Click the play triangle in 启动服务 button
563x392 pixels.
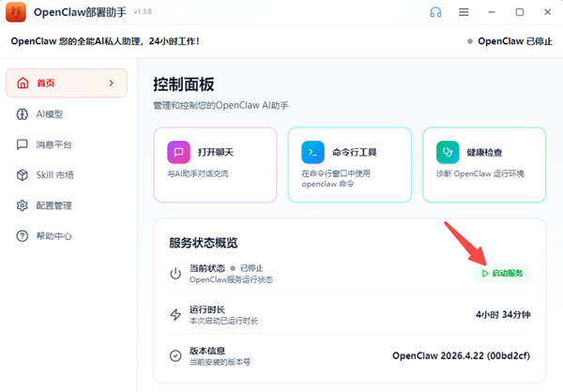pos(485,274)
